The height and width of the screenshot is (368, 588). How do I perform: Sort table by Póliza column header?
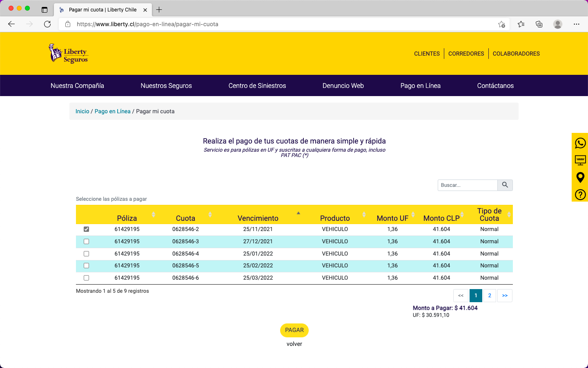click(127, 218)
